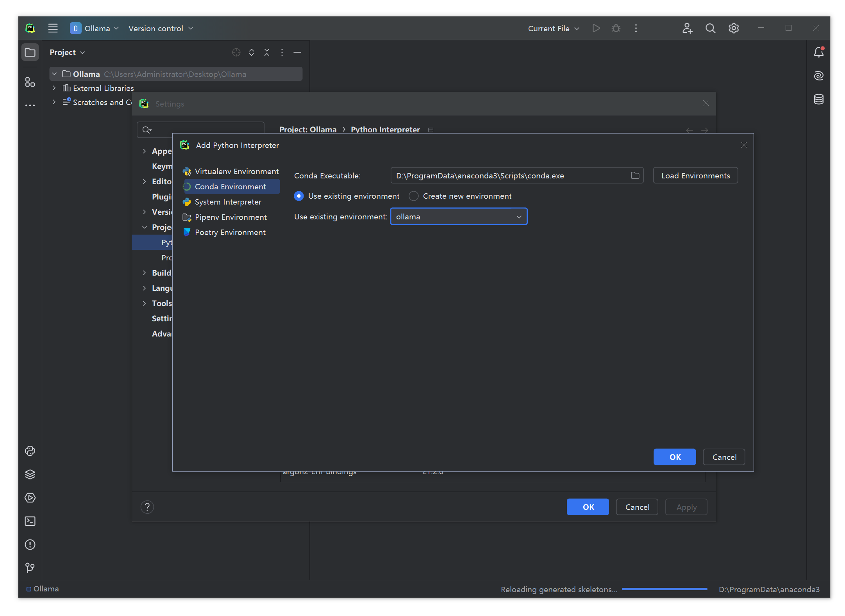Expand the External Libraries tree node
Screen dimensions: 845x616
pyautogui.click(x=54, y=88)
